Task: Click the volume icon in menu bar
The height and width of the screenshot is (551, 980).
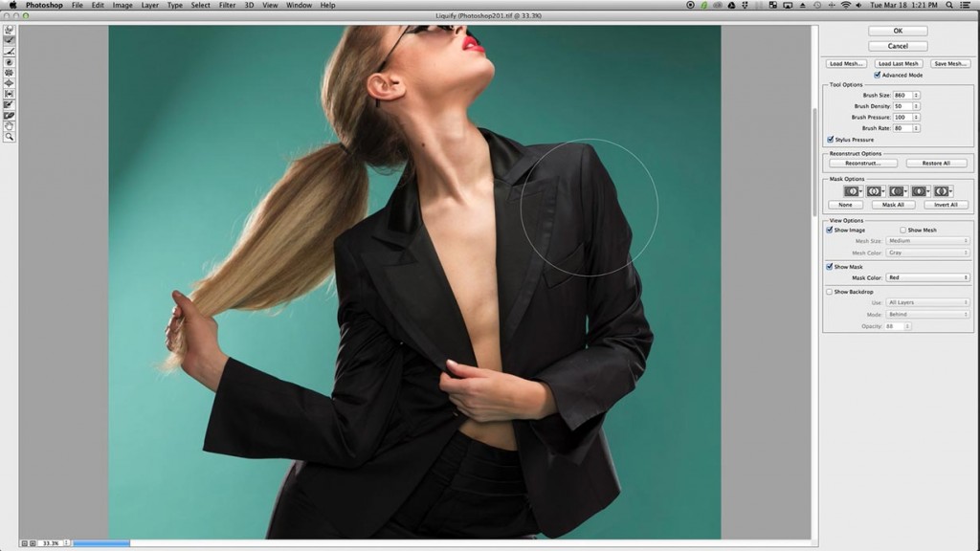Action: tap(858, 5)
